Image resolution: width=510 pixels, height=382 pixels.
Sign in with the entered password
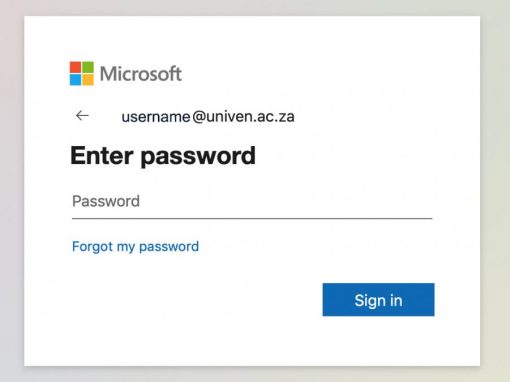[378, 300]
